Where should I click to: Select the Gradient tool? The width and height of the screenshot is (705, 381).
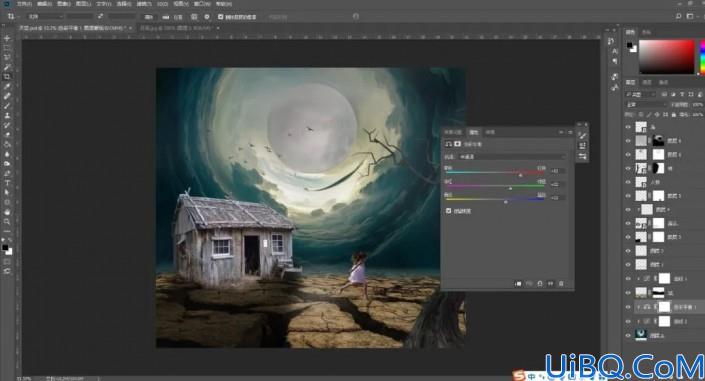(x=7, y=144)
